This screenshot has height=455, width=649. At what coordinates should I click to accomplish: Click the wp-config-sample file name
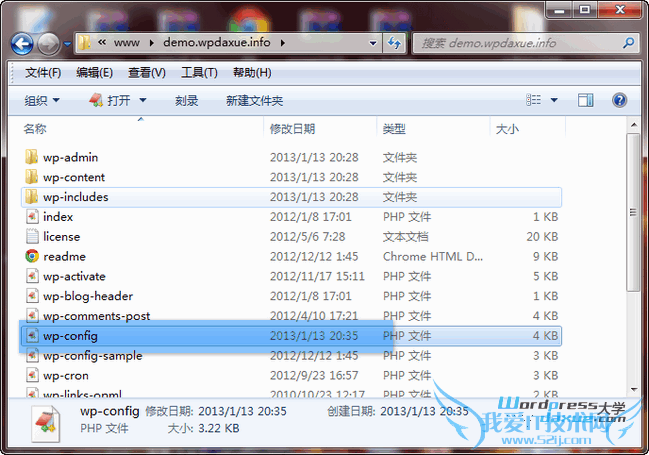pyautogui.click(x=93, y=356)
